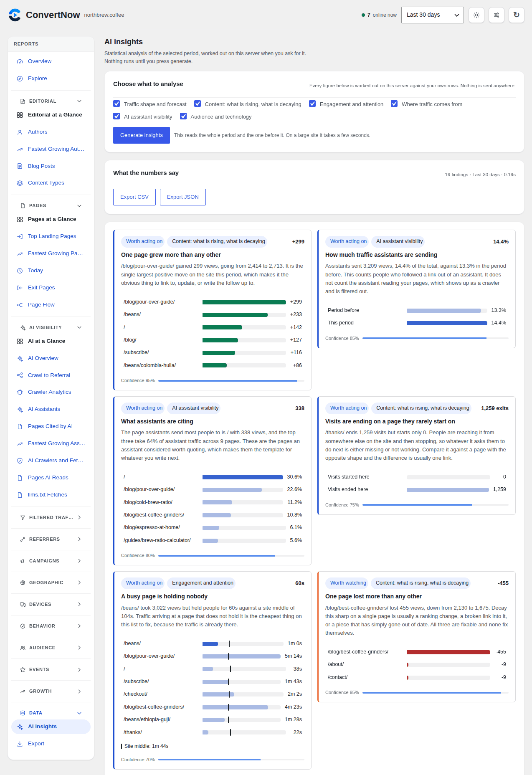
Task: Click the Page Flow branch icon
Action: (20, 305)
